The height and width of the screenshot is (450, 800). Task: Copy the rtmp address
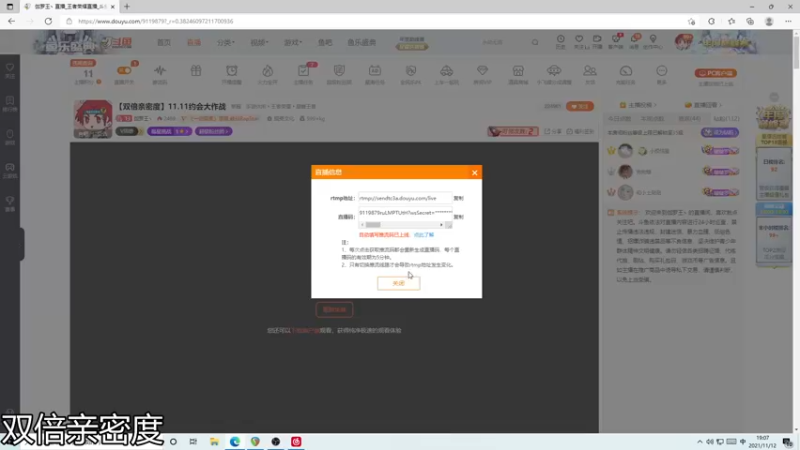click(x=458, y=198)
